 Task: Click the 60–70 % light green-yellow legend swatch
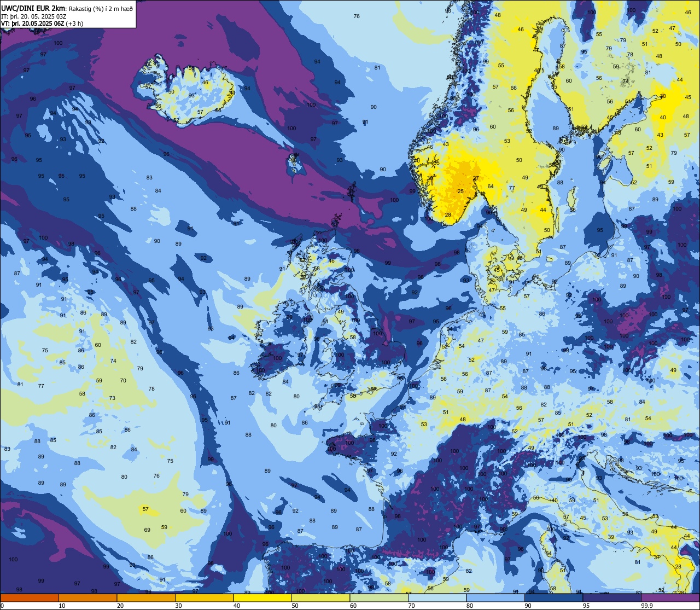(379, 597)
